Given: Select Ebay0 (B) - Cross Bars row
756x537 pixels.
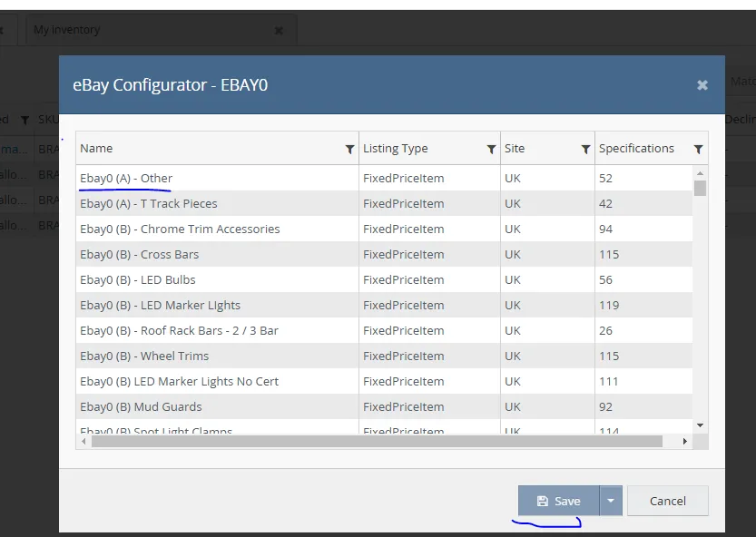Looking at the screenshot, I should [x=384, y=254].
